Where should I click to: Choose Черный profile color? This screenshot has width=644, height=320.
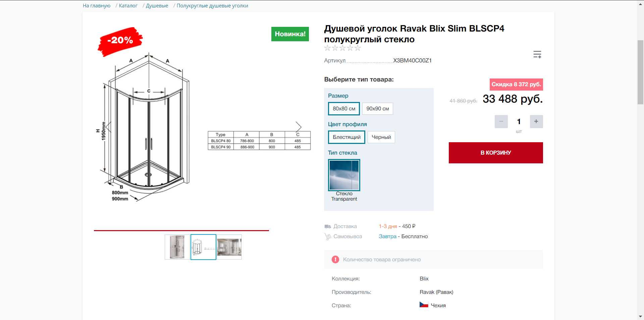tap(381, 137)
